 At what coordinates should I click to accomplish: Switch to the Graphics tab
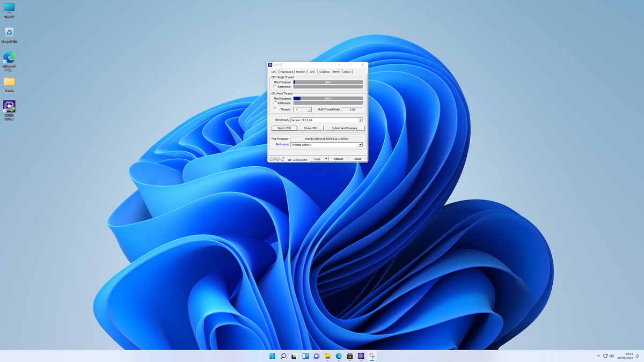pyautogui.click(x=324, y=72)
